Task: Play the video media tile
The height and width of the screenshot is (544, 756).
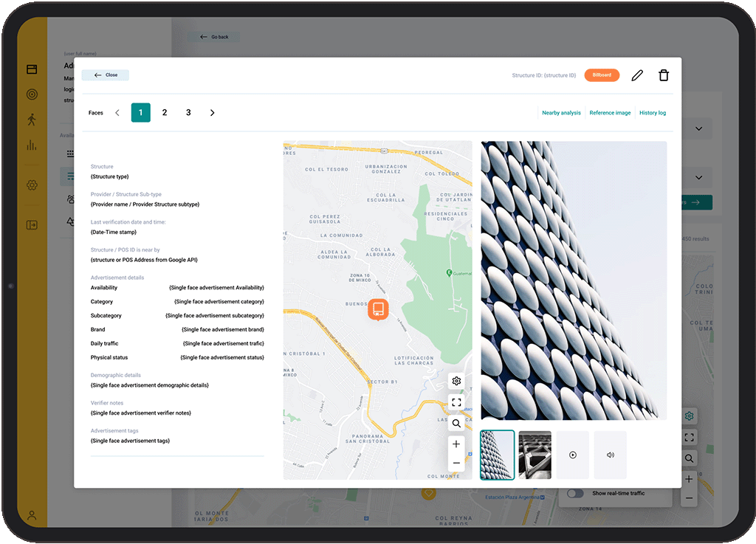Action: [x=573, y=455]
